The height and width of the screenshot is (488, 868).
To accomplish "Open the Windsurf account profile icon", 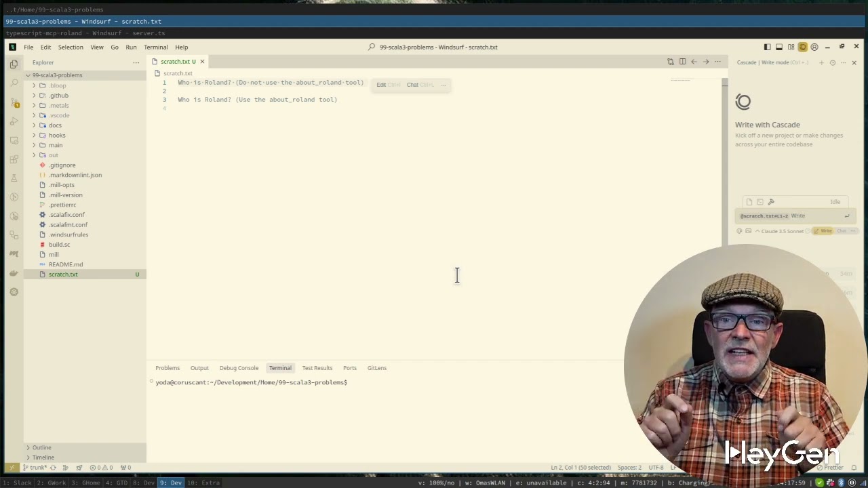I will tap(814, 47).
